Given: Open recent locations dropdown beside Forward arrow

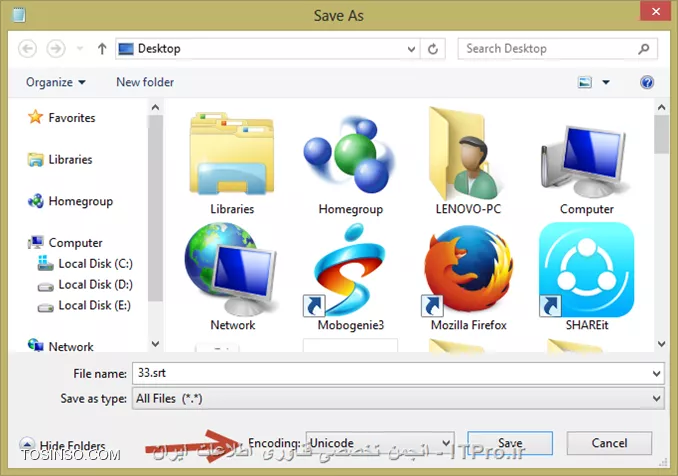Looking at the screenshot, I should pyautogui.click(x=80, y=48).
